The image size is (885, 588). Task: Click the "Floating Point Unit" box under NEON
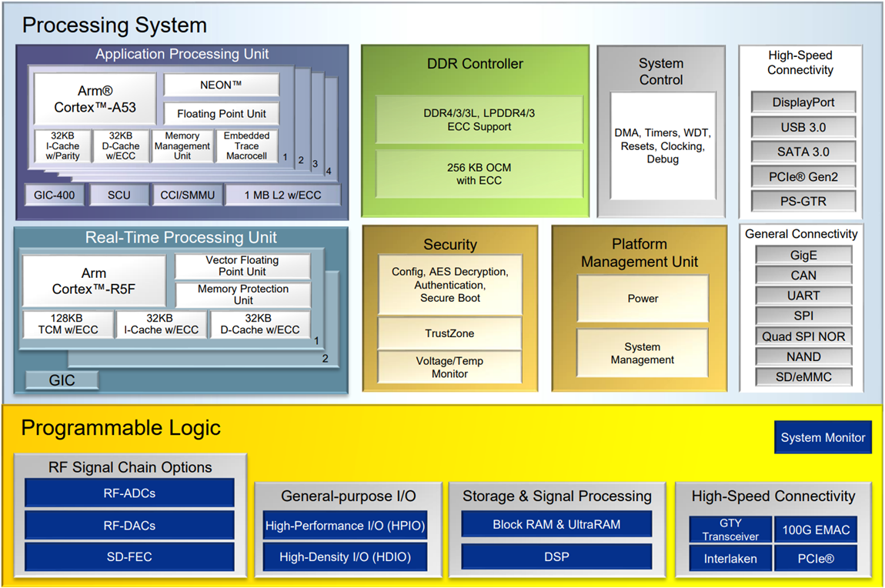click(x=222, y=113)
